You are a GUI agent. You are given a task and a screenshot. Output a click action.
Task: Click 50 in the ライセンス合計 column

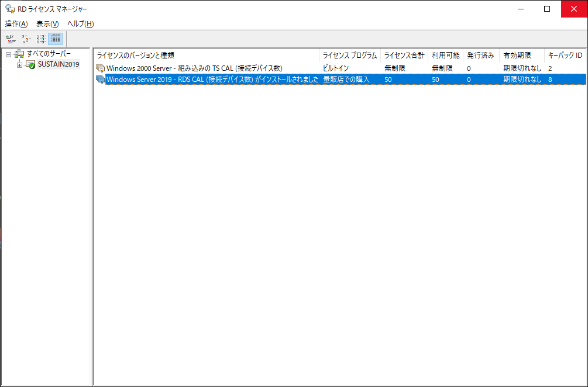tap(388, 80)
